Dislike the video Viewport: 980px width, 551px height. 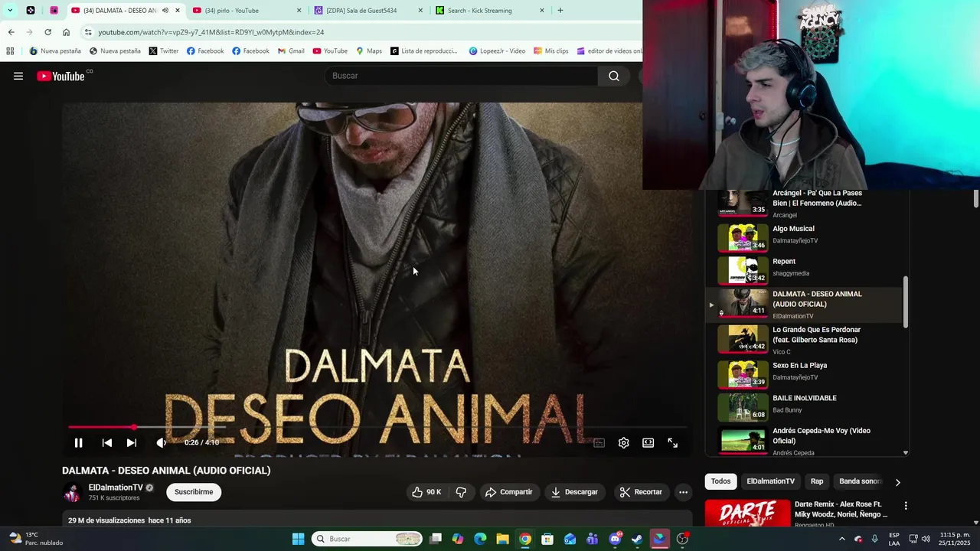point(461,492)
